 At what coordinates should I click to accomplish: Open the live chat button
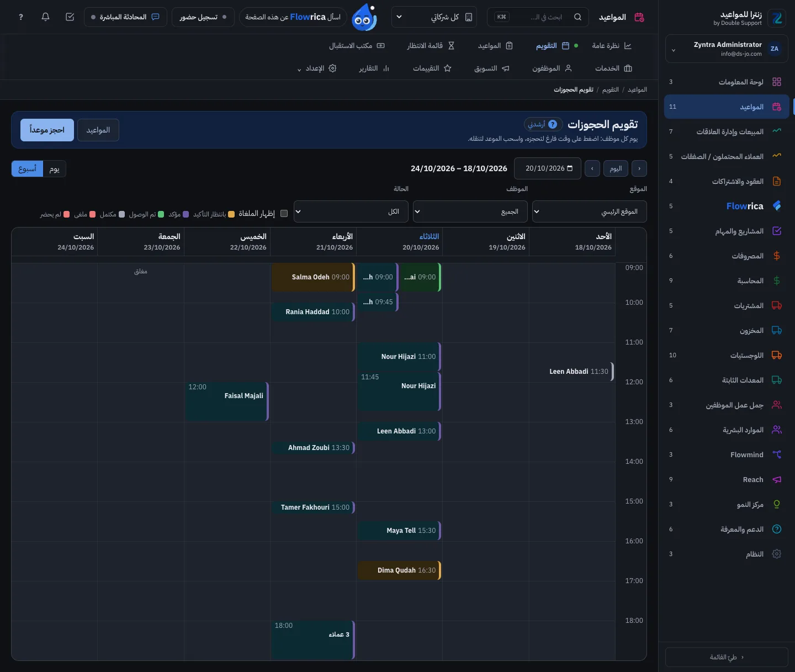(125, 17)
